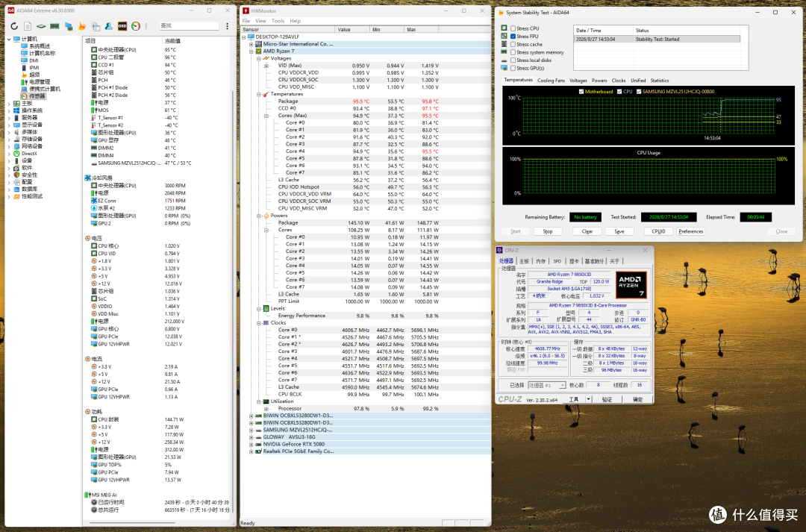Click the 性能测试 benchmark icon in AIDA64 tree
The height and width of the screenshot is (532, 806).
(x=16, y=196)
